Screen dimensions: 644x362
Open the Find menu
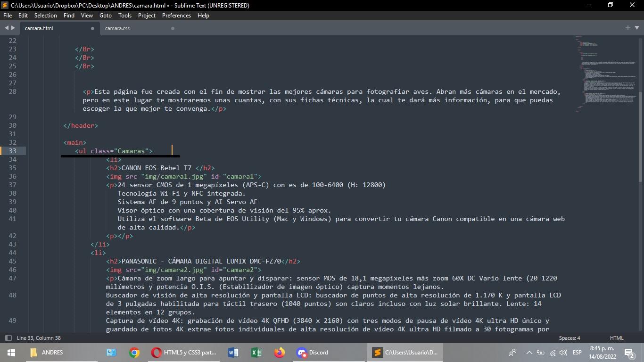click(x=69, y=16)
